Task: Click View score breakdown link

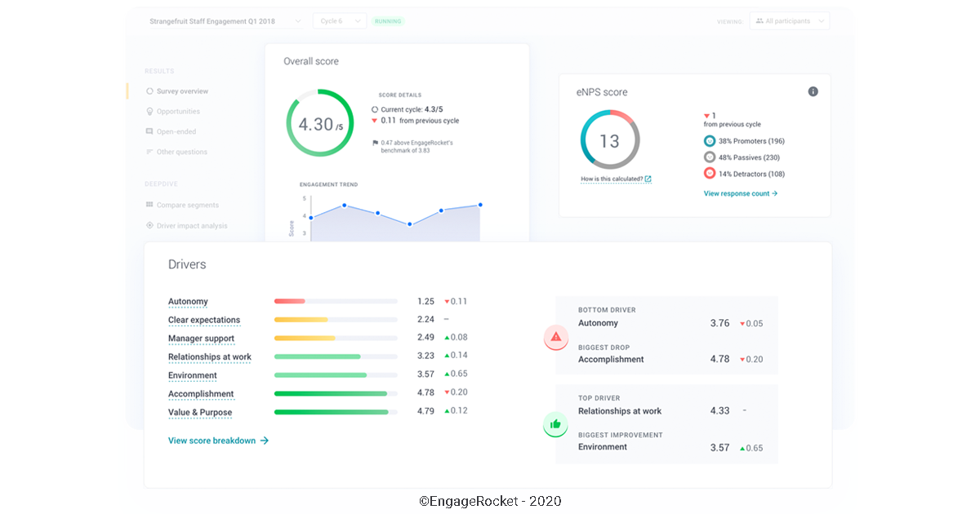Action: [218, 441]
